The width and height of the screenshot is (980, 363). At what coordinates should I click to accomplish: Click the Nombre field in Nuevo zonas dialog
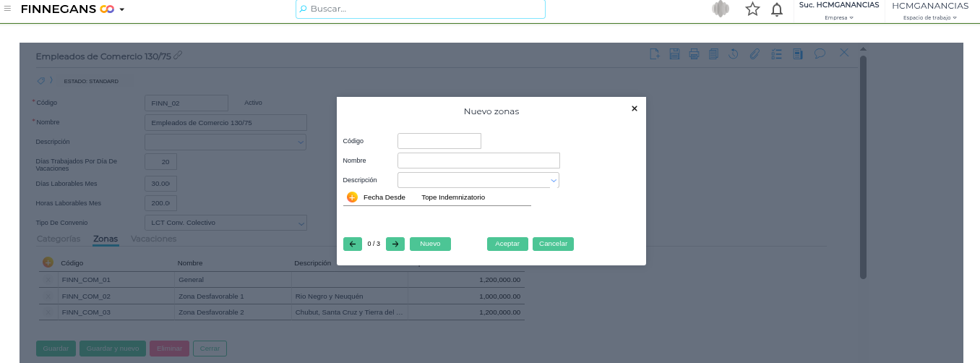coord(478,161)
